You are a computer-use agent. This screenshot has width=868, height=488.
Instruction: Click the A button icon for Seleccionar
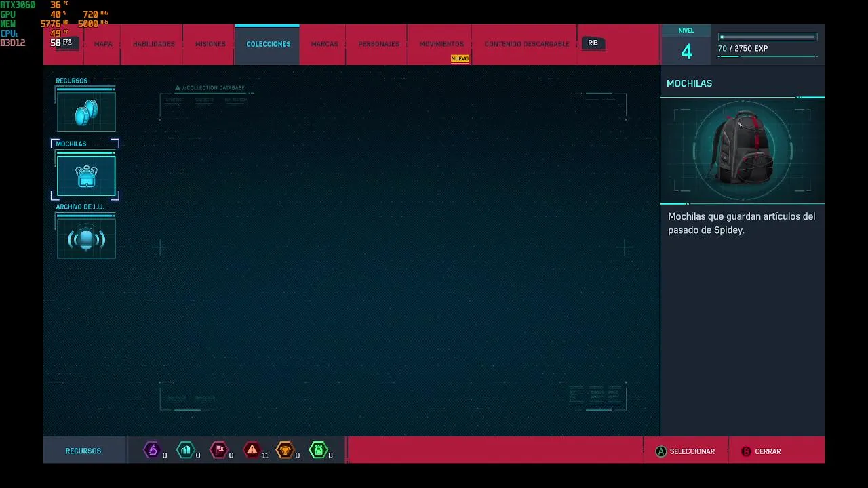pyautogui.click(x=660, y=451)
